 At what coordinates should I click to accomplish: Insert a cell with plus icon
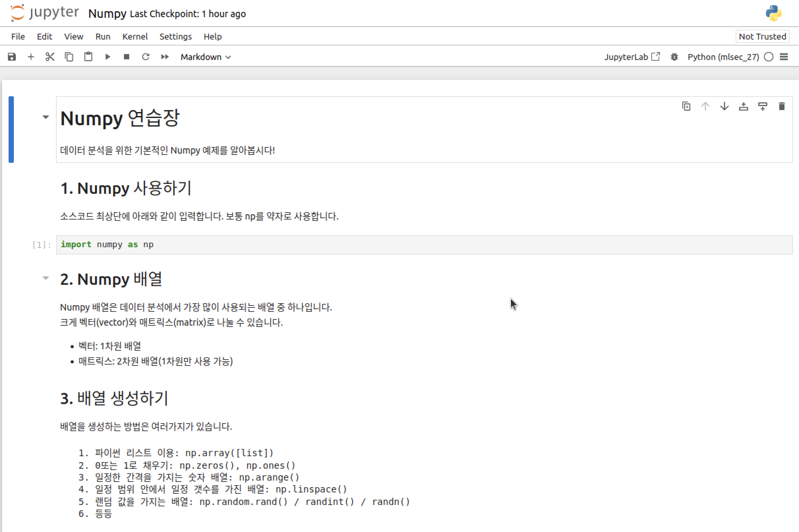coord(31,57)
